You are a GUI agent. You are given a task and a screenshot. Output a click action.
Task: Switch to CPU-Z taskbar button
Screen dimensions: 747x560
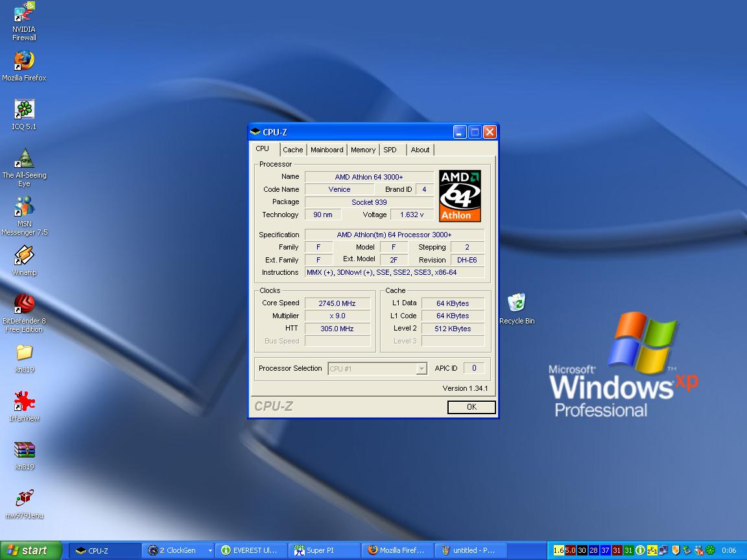[105, 550]
